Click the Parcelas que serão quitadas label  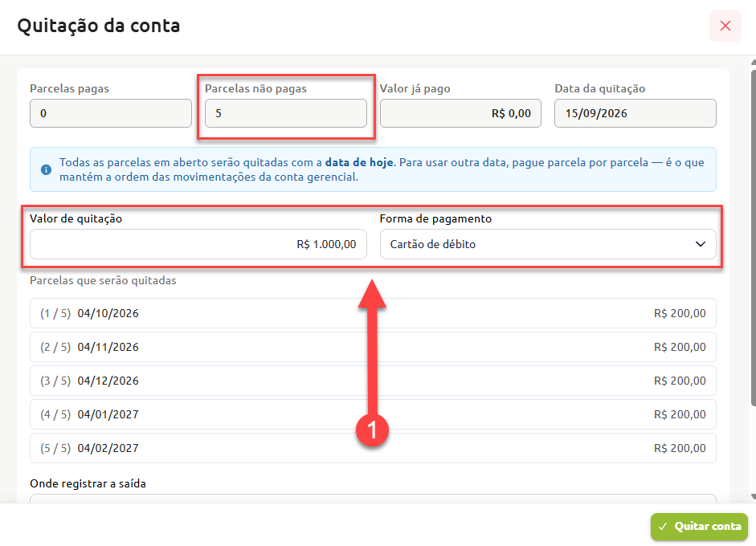coord(103,280)
